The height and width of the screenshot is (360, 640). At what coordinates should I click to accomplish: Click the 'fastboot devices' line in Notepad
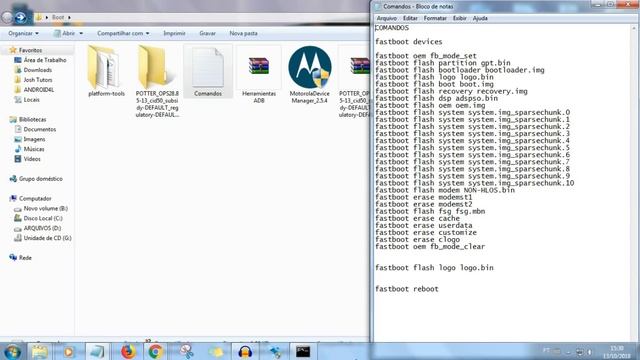(x=409, y=42)
